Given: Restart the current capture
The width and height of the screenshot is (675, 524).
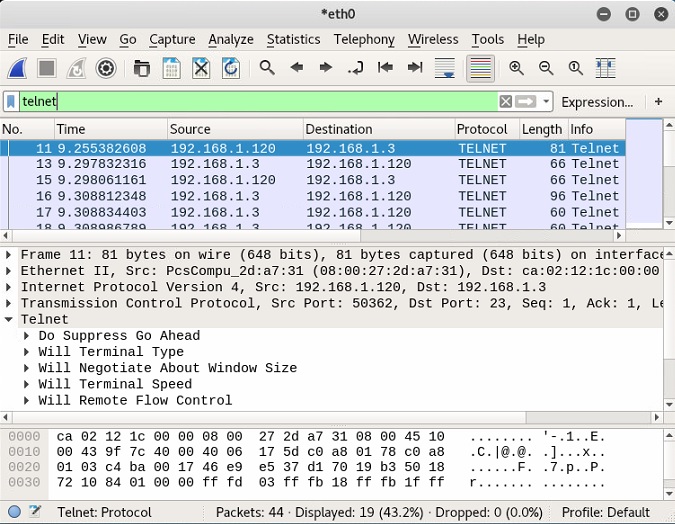Looking at the screenshot, I should [76, 68].
